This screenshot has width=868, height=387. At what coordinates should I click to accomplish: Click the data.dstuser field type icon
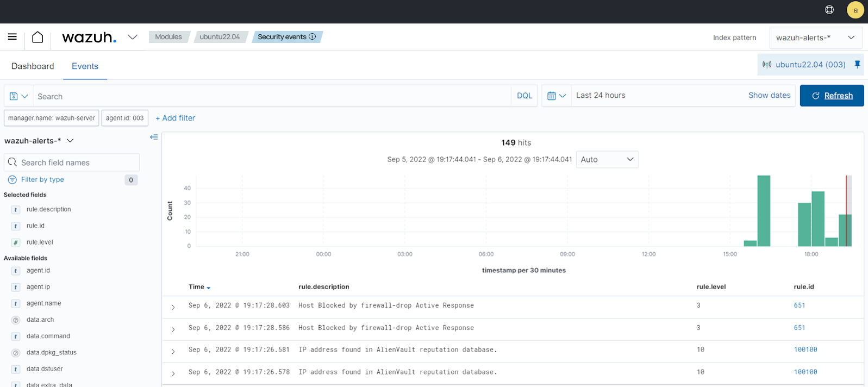16,369
